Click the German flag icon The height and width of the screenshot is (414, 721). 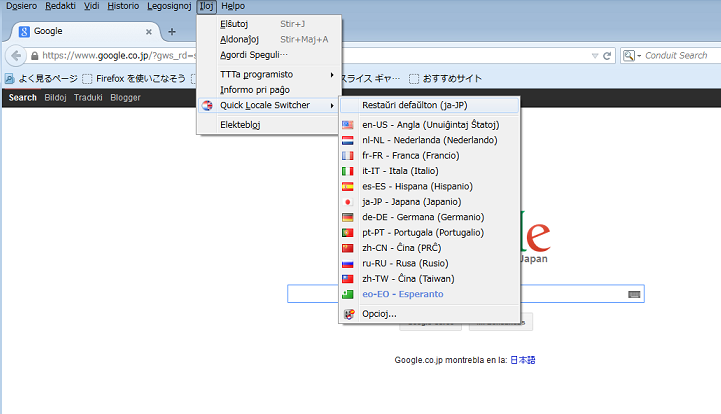[x=348, y=217]
